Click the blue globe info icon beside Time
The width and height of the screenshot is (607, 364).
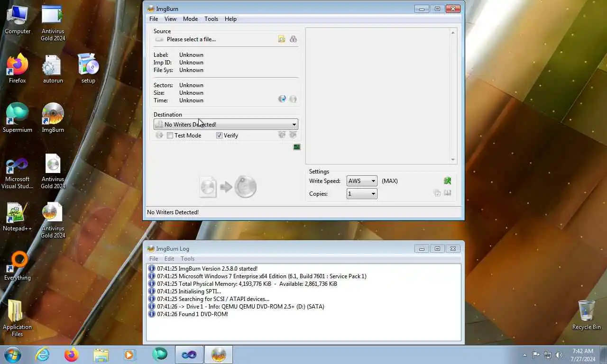tap(282, 99)
